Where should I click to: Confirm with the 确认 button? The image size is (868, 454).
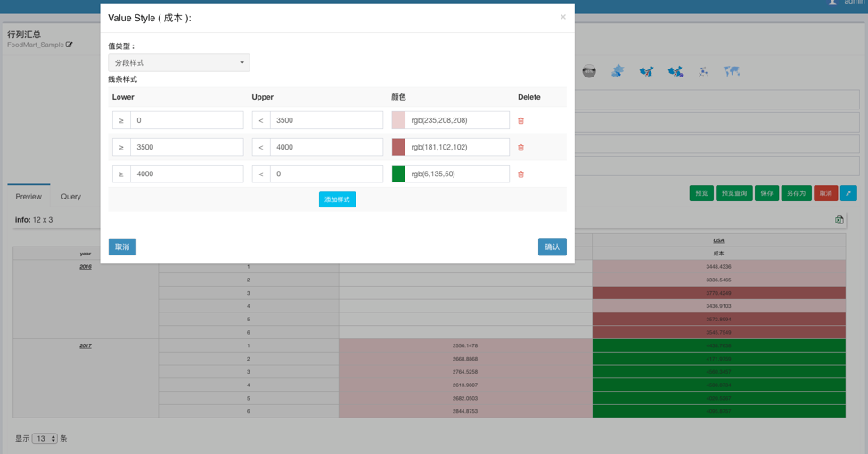coord(552,247)
